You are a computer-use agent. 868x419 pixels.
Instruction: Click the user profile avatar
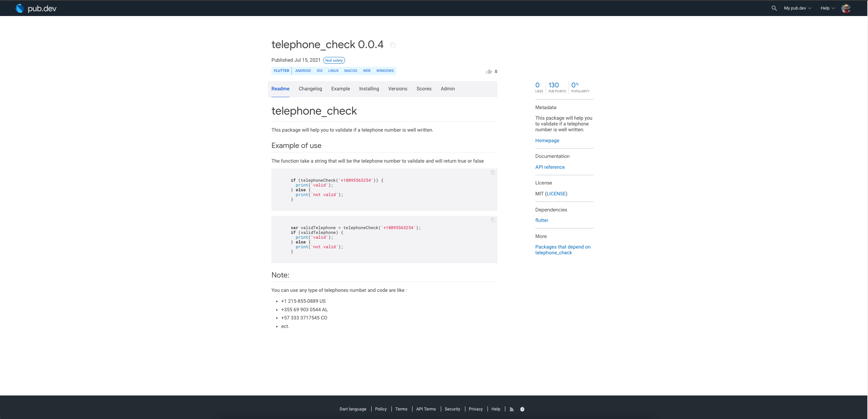click(845, 8)
